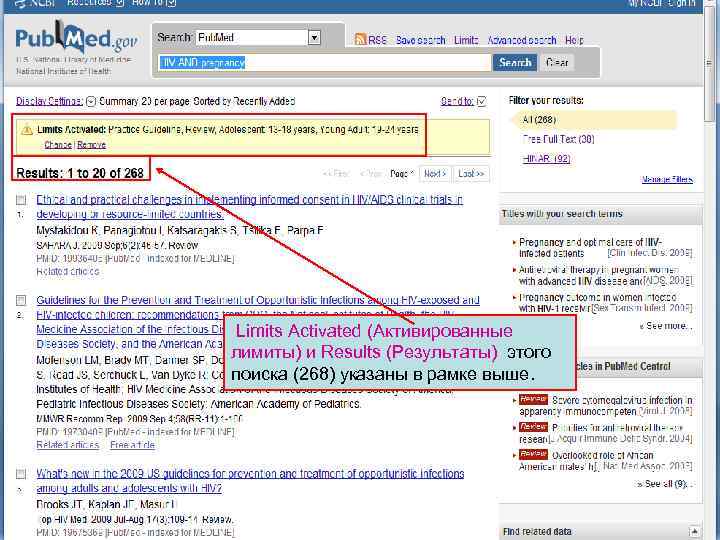The image size is (720, 540).
Task: Select the Free Full Text (30) filter
Action: [x=558, y=139]
